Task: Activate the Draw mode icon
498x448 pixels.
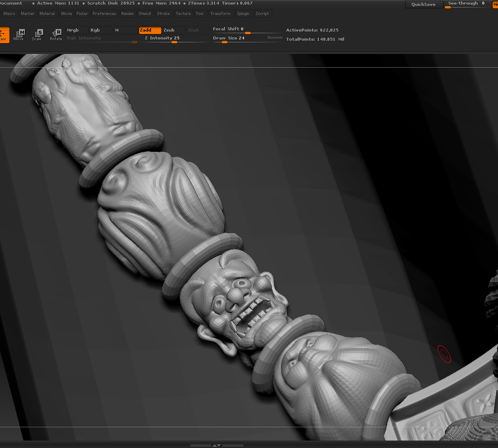Action: click(x=4, y=35)
